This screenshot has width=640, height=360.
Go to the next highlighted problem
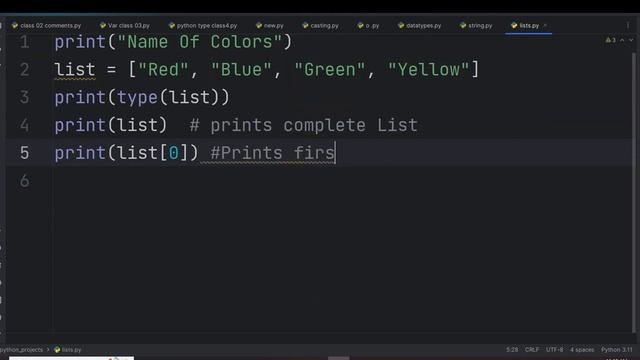pos(631,40)
